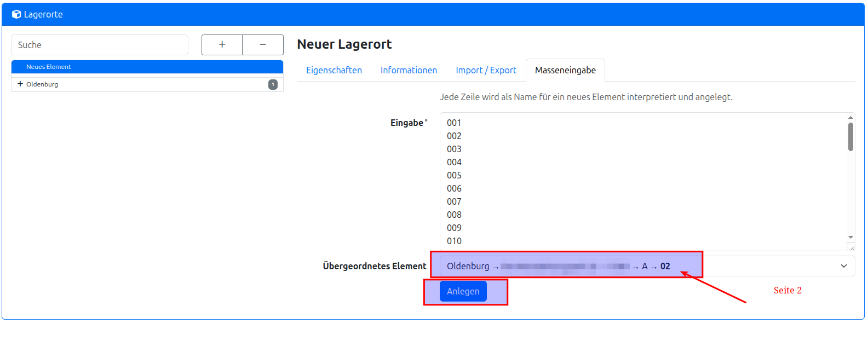
Task: Select the Masseneingabe tab
Action: pos(565,70)
